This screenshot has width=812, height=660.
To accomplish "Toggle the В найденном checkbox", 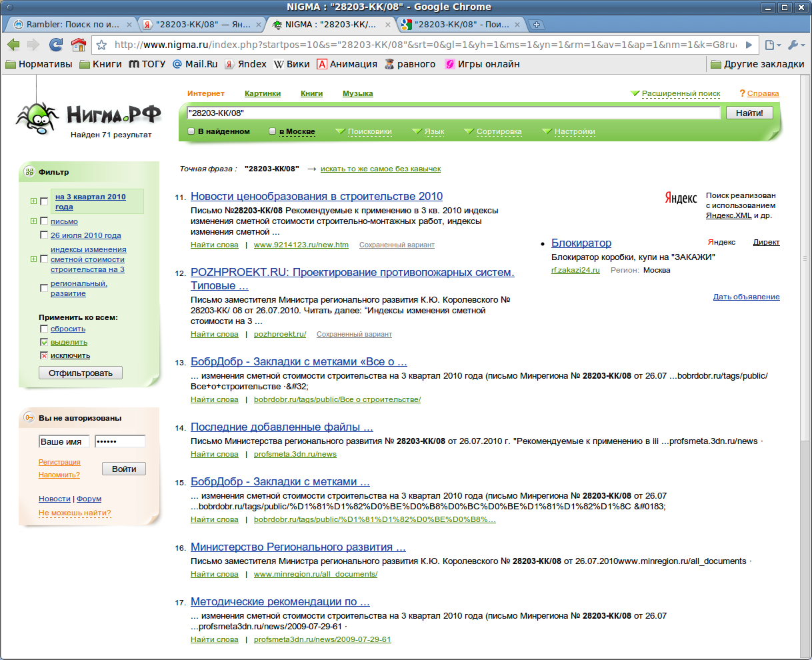I will coord(191,131).
